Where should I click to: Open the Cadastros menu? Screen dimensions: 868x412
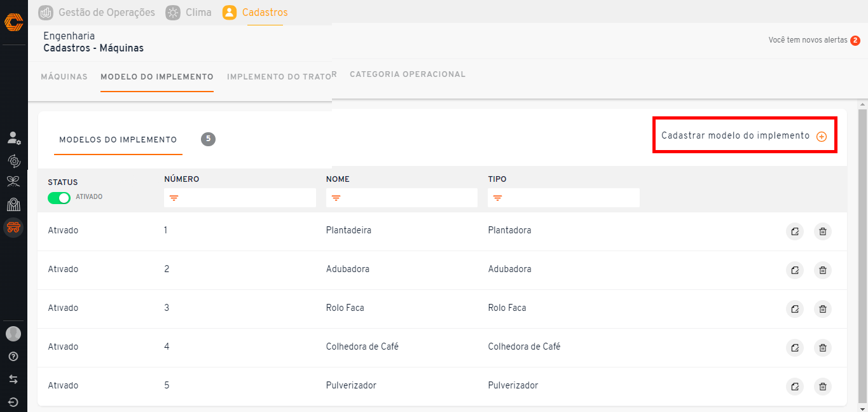265,12
